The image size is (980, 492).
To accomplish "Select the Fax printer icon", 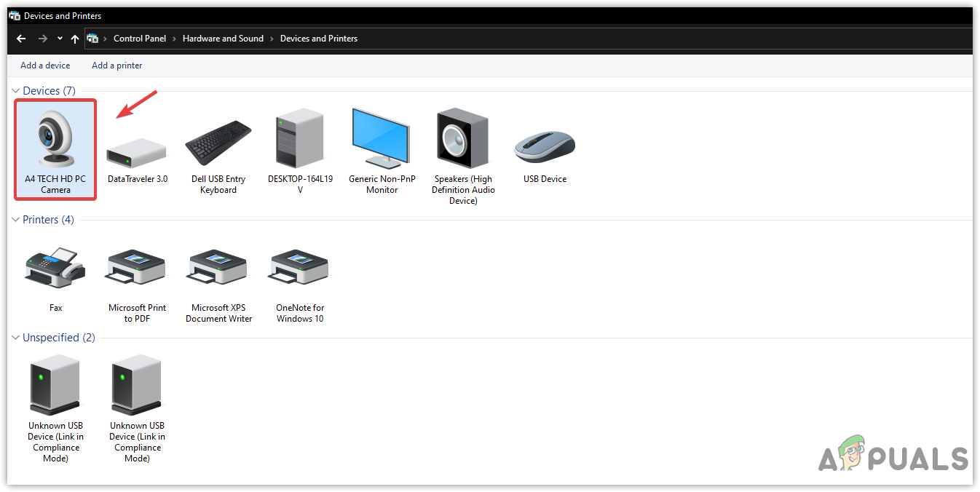I will pyautogui.click(x=55, y=266).
